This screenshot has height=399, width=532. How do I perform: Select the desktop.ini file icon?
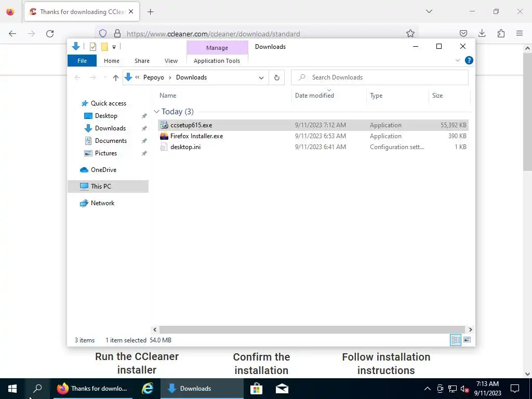coord(164,147)
